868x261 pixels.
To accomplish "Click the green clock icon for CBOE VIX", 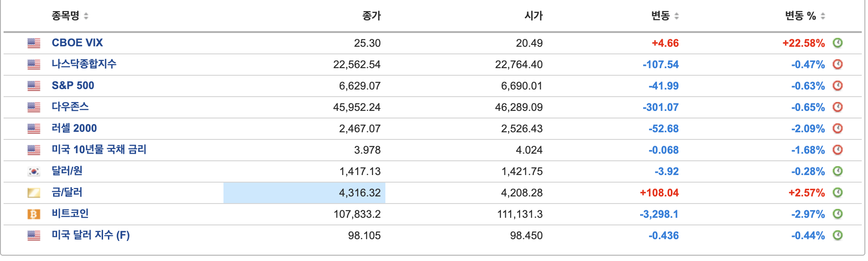I will point(838,43).
